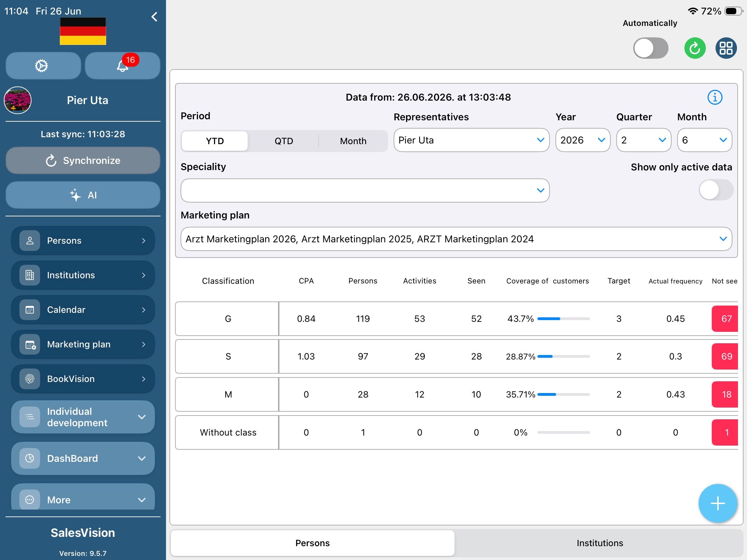Image resolution: width=747 pixels, height=560 pixels.
Task: Toggle Show only active data switch
Action: tap(716, 190)
